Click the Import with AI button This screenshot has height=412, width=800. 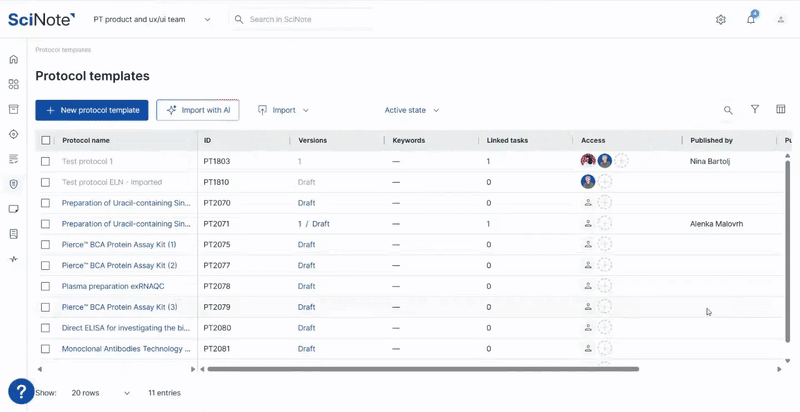coord(197,110)
